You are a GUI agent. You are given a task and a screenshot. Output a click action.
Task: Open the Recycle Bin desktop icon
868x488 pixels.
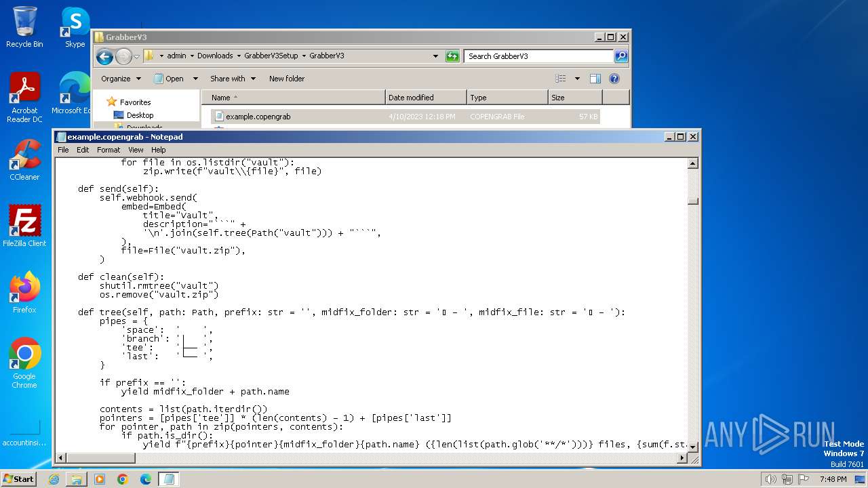pyautogui.click(x=24, y=27)
